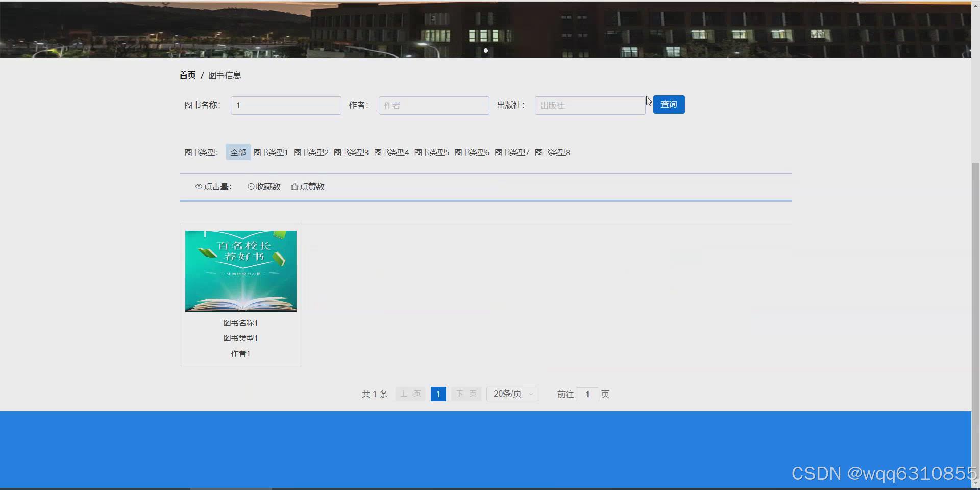Click the 查询 search button
This screenshot has width=980, height=490.
tap(669, 104)
